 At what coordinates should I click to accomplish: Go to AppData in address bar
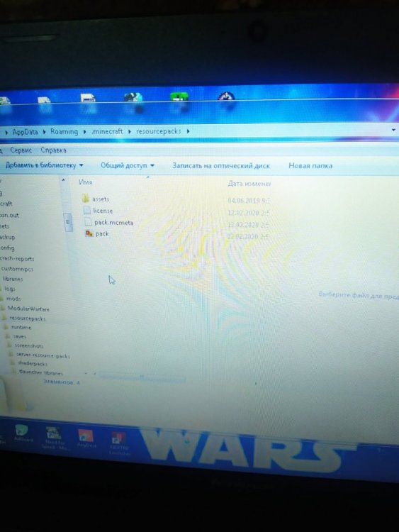(25, 132)
